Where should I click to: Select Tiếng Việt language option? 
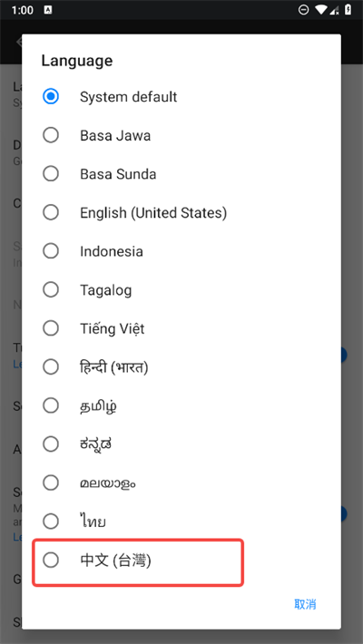[x=181, y=328]
